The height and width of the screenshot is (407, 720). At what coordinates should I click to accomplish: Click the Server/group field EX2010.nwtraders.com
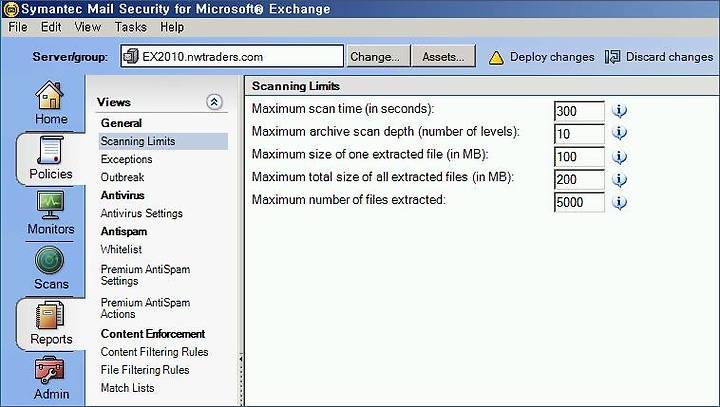click(x=232, y=57)
